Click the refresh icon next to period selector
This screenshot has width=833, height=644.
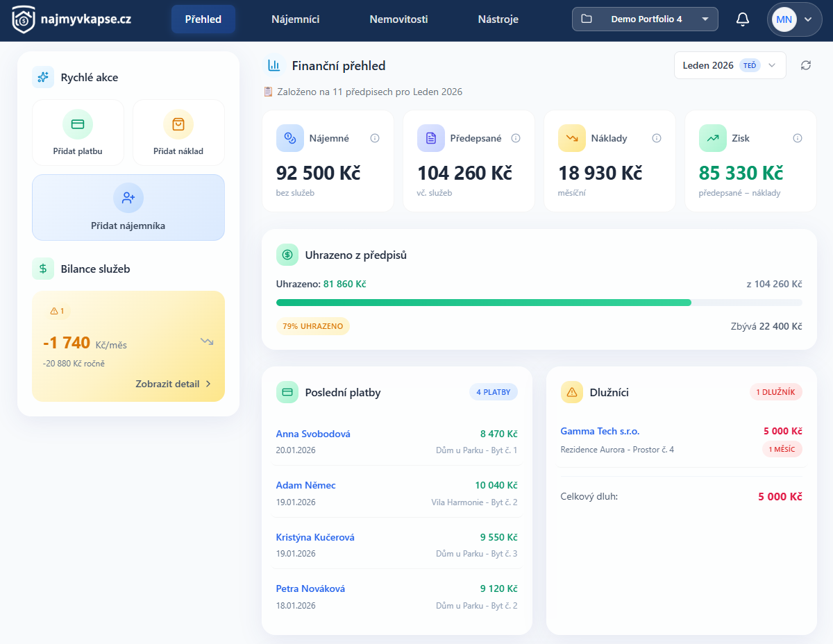point(806,65)
